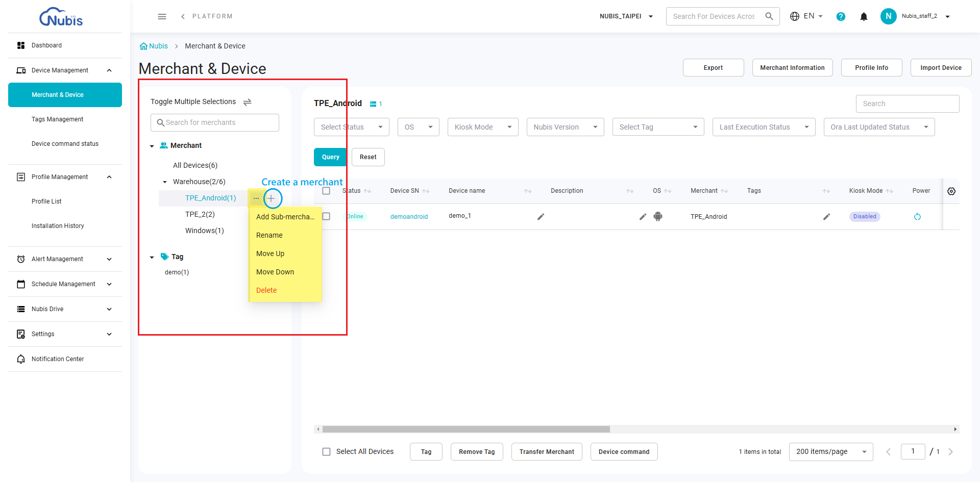The height and width of the screenshot is (482, 980).
Task: Click the home icon in breadcrumb
Action: click(x=143, y=46)
